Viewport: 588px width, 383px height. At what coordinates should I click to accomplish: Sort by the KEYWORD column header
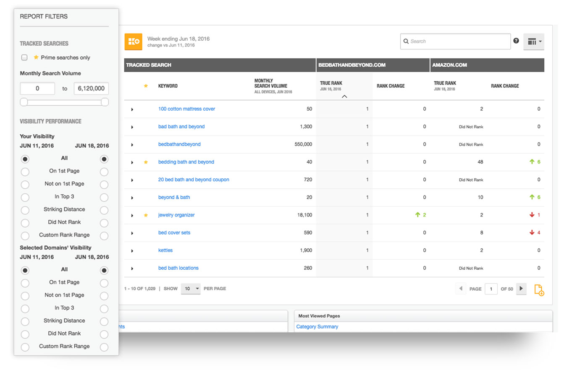point(168,86)
